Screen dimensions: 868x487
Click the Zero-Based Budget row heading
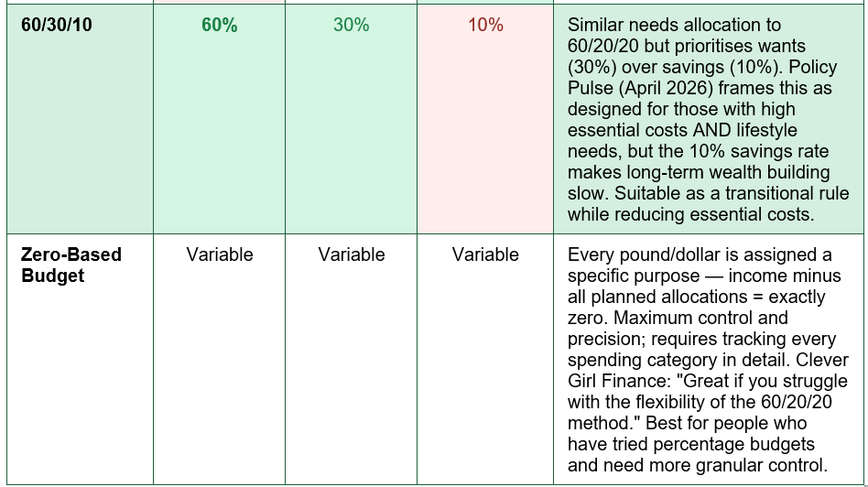pyautogui.click(x=71, y=265)
